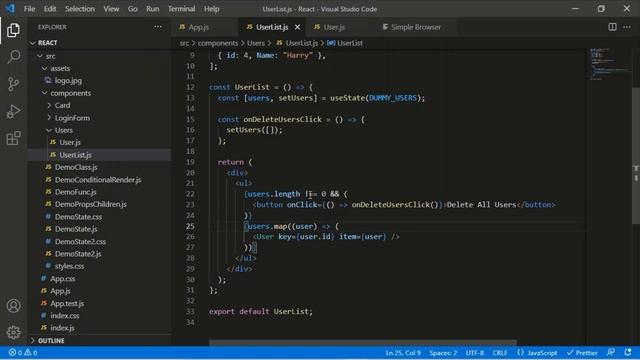Change CRLF line ending setting
640x360 pixels.
500,353
